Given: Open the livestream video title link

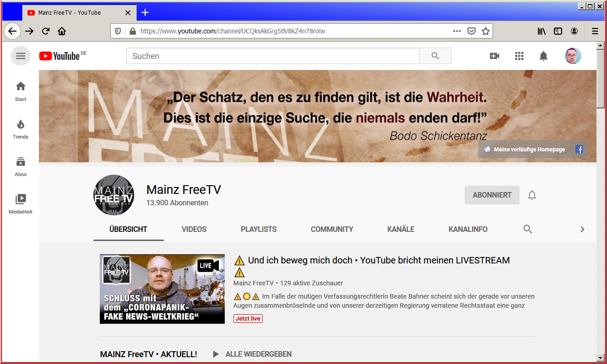Looking at the screenshot, I should pos(372,266).
